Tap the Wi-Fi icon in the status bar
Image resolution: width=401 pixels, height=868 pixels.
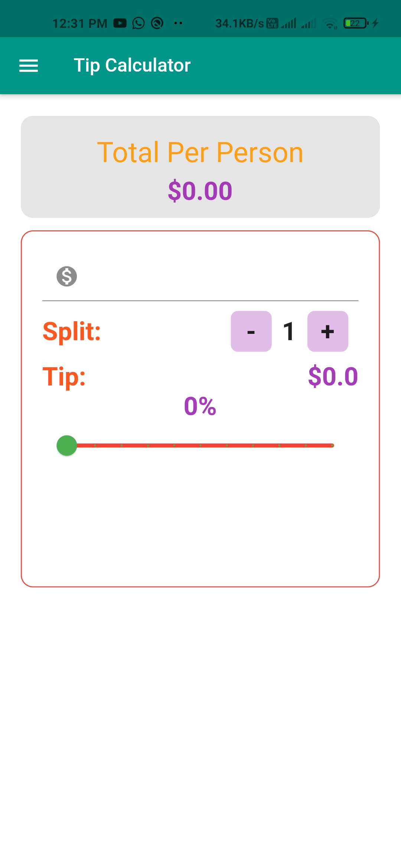(330, 23)
